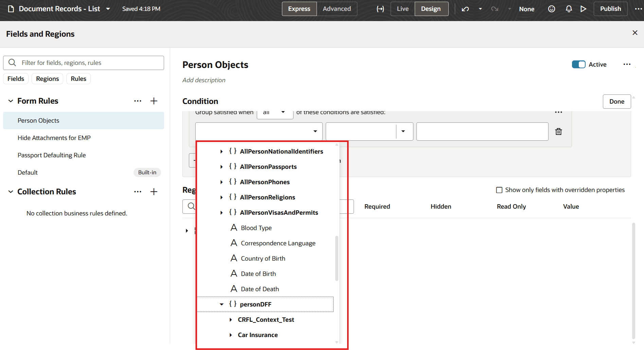
Task: Open the all/any group condition dropdown
Action: [x=275, y=114]
